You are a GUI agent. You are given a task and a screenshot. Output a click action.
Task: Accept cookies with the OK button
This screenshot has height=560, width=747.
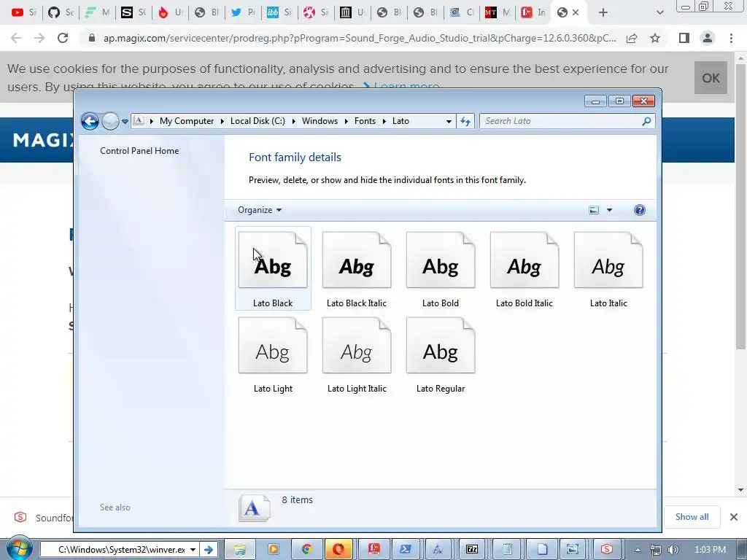pos(711,77)
